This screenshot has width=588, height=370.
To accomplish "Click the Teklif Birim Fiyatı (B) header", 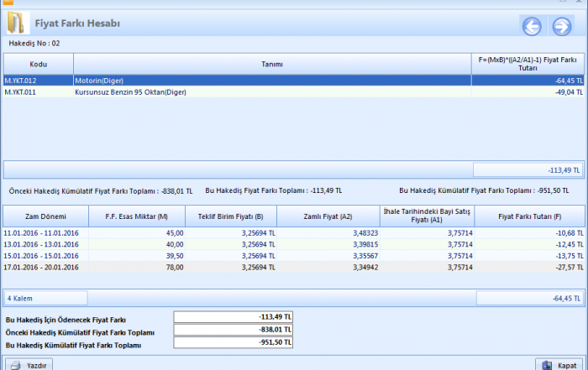I will click(x=232, y=216).
